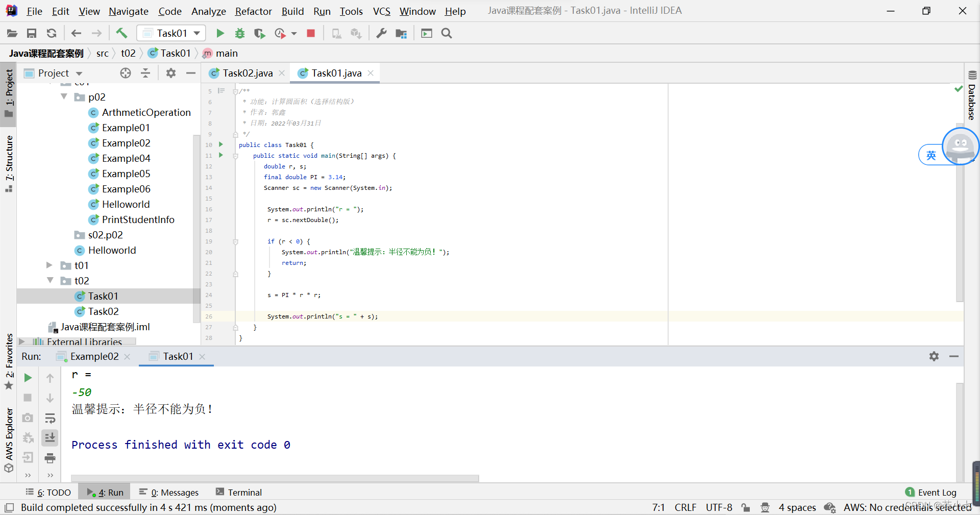Open the 0: Messages tool window
The height and width of the screenshot is (515, 980).
(x=169, y=492)
